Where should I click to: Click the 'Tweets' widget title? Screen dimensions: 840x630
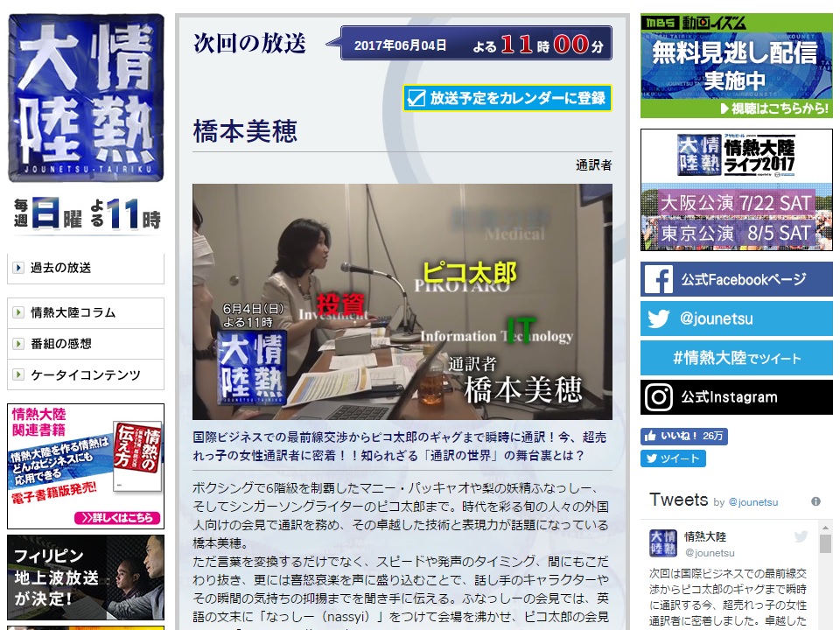(679, 500)
